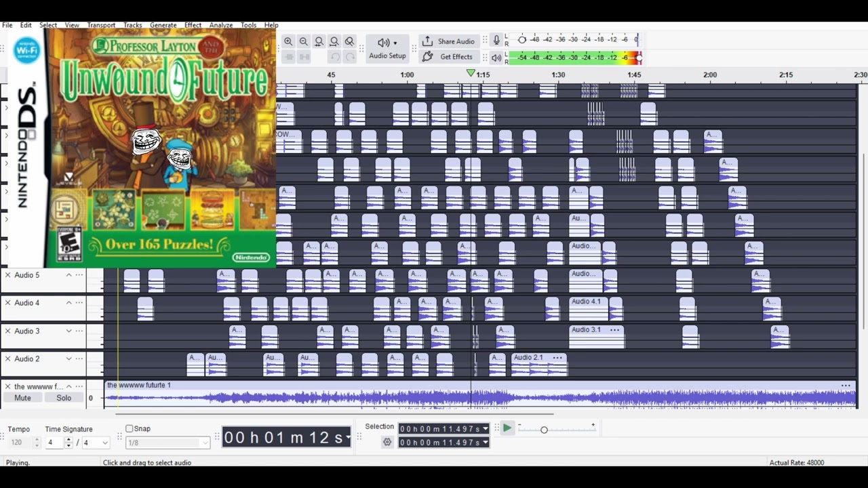Close 'the wwwww f...' track
This screenshot has width=868, height=488.
click(8, 386)
